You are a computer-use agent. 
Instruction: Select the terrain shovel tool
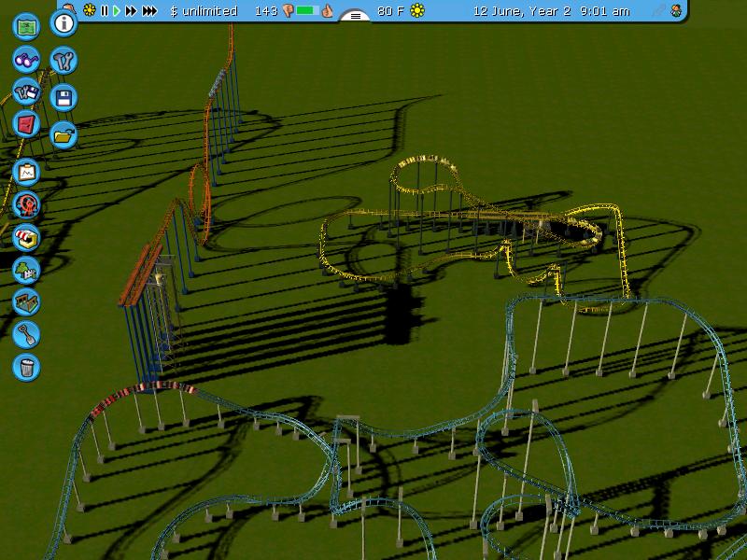tap(26, 334)
